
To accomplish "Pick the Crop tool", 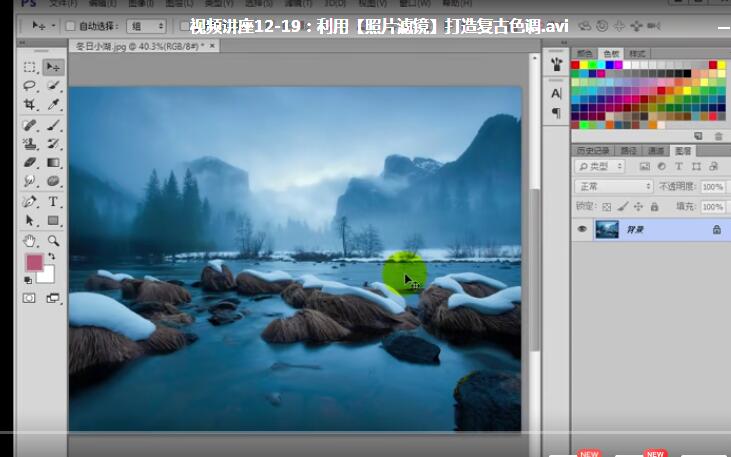I will click(x=30, y=105).
